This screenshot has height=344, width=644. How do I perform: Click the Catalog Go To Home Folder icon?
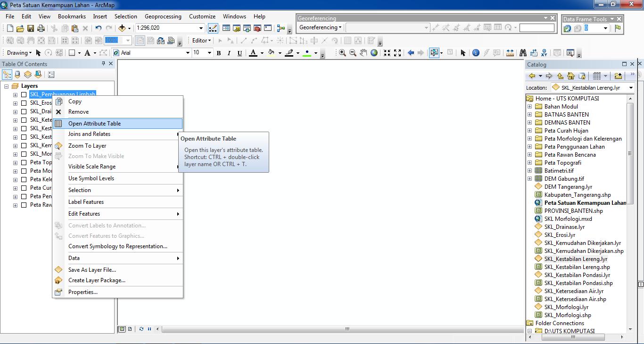tap(571, 76)
